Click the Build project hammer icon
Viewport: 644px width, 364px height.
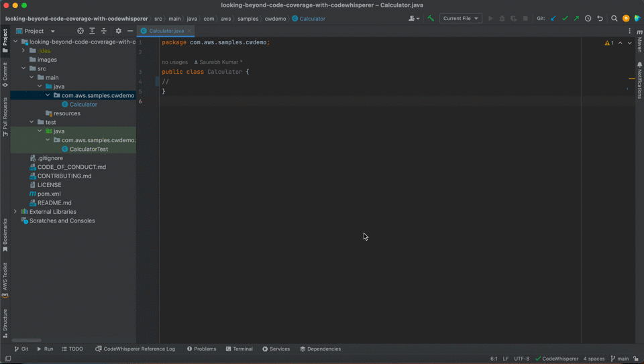point(431,19)
